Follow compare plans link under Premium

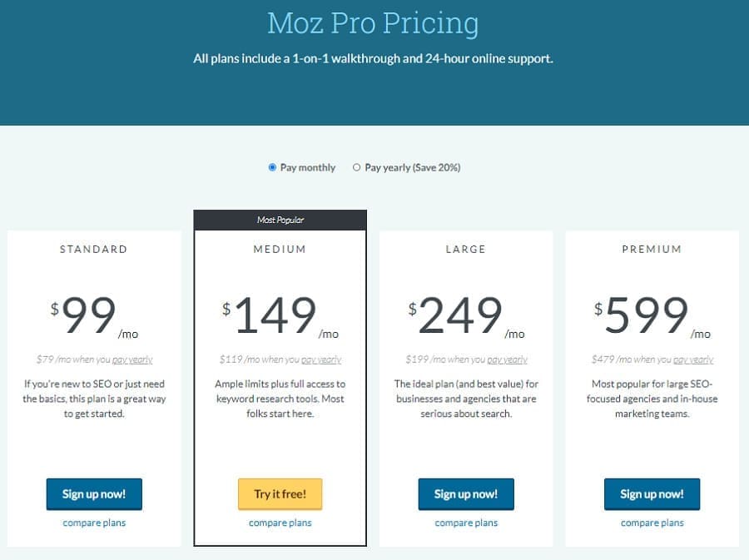point(652,523)
